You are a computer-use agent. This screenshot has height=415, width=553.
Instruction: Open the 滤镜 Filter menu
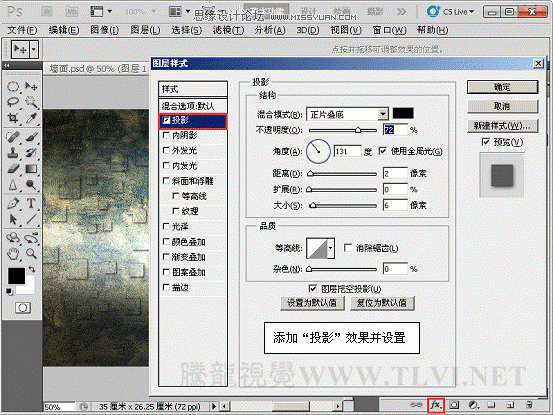(228, 30)
